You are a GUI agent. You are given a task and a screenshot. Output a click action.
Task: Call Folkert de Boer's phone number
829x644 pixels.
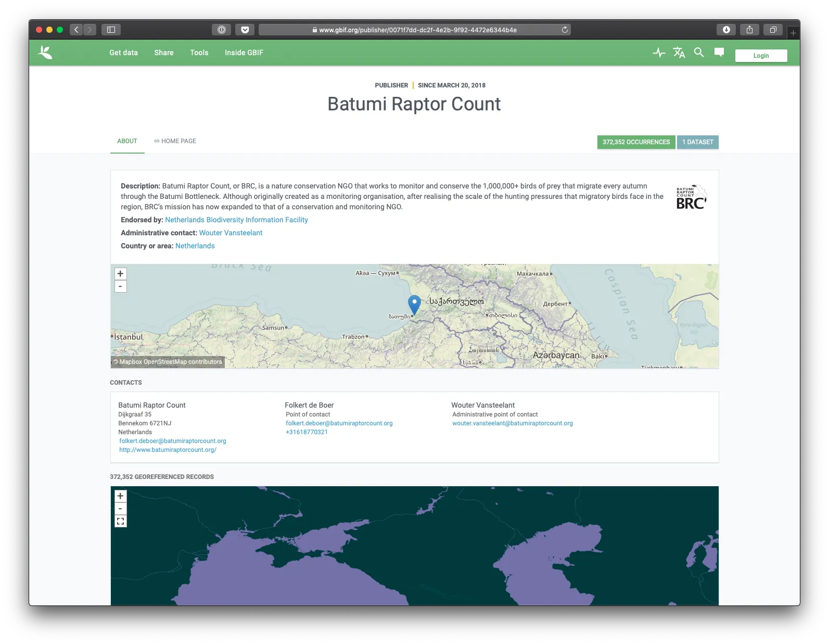coord(307,432)
